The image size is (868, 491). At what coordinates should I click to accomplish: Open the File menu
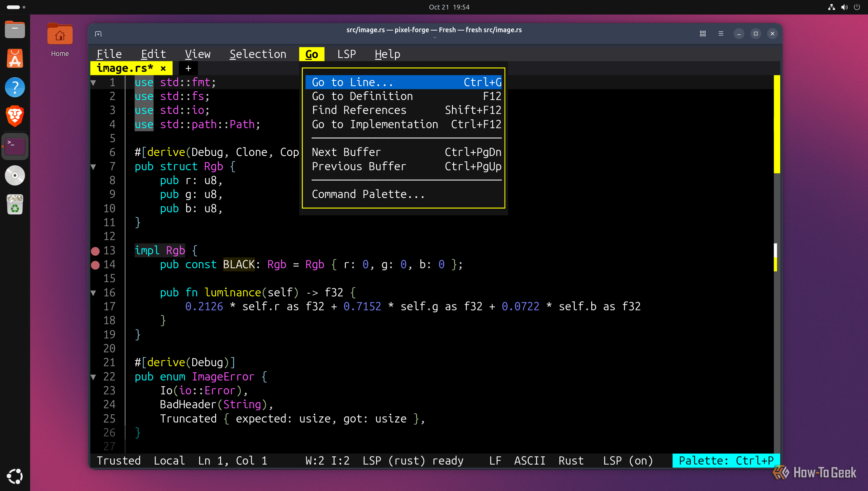[109, 54]
